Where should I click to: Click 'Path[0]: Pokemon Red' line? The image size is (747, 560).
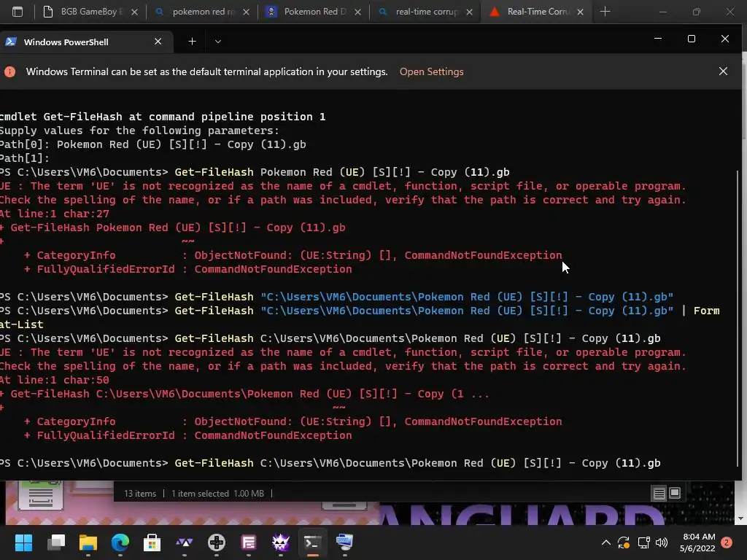tap(153, 144)
